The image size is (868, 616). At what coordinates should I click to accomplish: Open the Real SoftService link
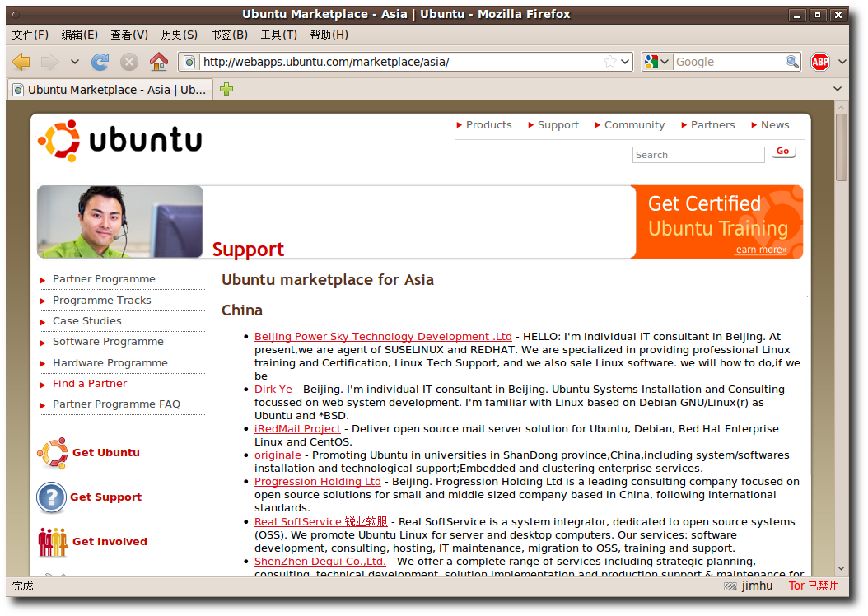tap(320, 522)
